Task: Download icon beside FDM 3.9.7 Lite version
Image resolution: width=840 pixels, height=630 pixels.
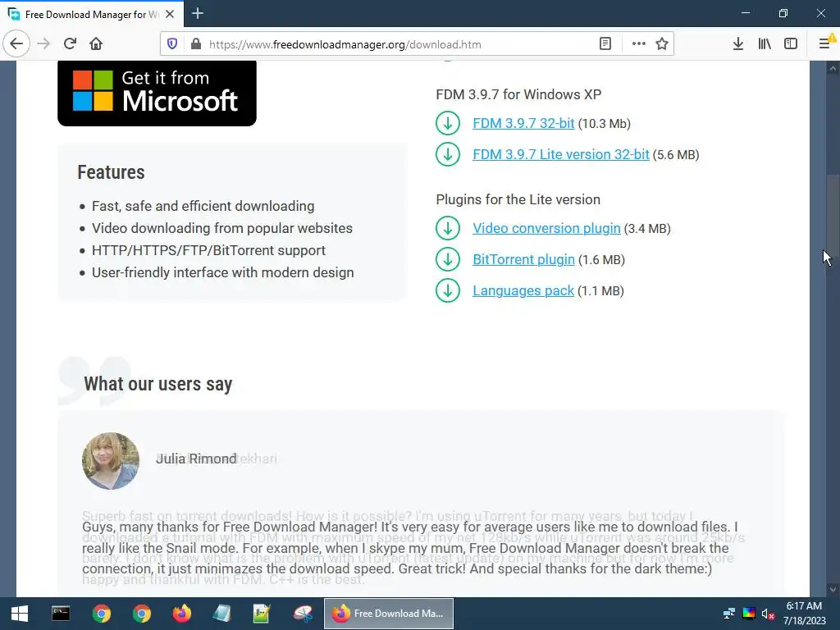Action: coord(448,154)
